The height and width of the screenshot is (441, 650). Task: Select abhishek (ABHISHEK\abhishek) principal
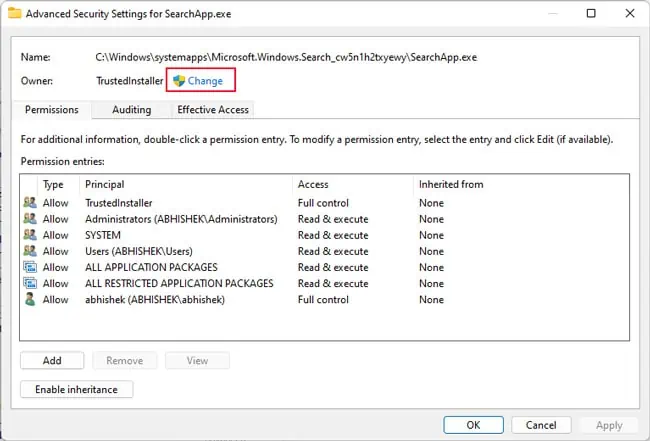[x=155, y=300]
